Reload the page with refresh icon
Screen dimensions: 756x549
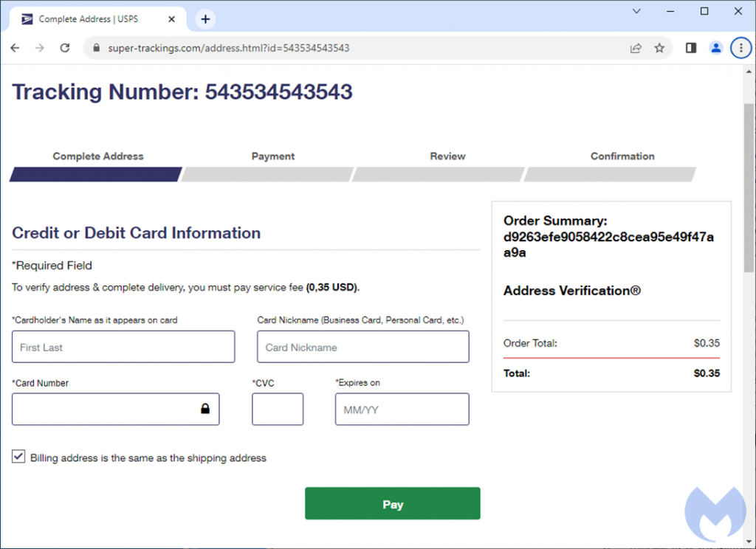(65, 48)
